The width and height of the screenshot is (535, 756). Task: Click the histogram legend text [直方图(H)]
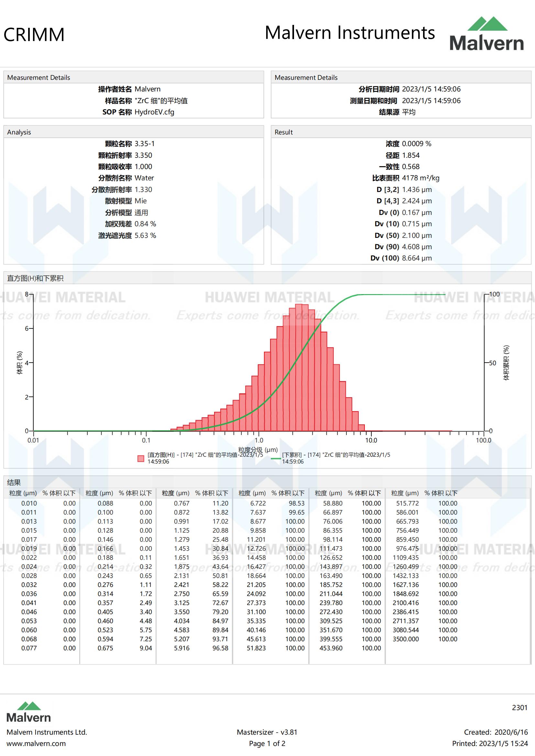click(x=205, y=458)
